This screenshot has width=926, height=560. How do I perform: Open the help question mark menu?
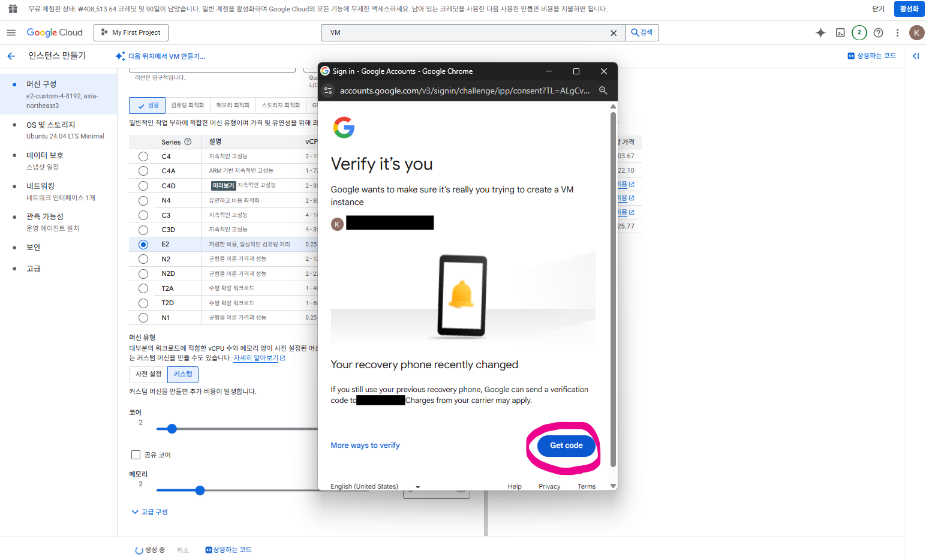(x=878, y=32)
